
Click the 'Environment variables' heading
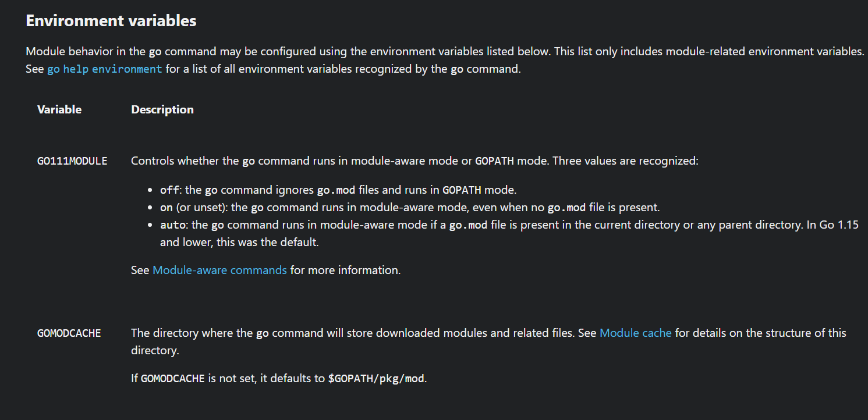pyautogui.click(x=111, y=20)
